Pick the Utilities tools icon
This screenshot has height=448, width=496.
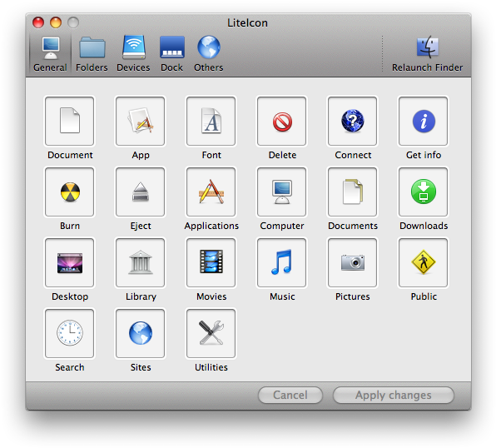(x=211, y=334)
